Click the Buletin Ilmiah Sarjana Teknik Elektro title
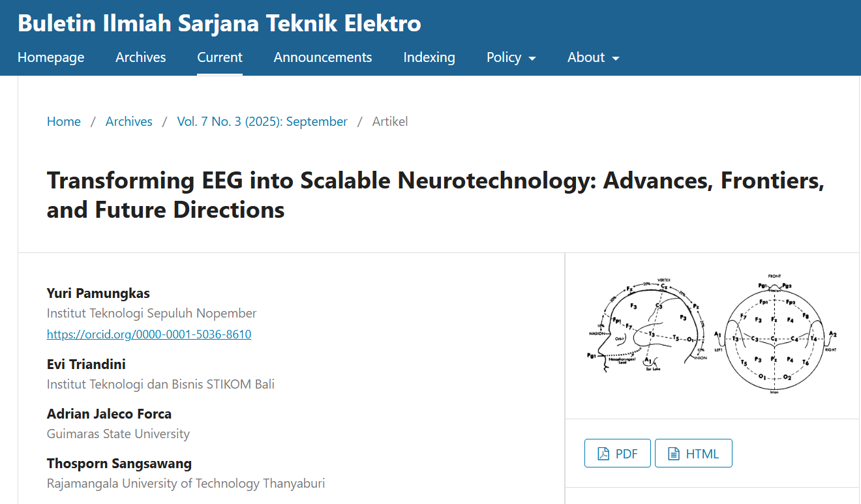 click(x=219, y=23)
